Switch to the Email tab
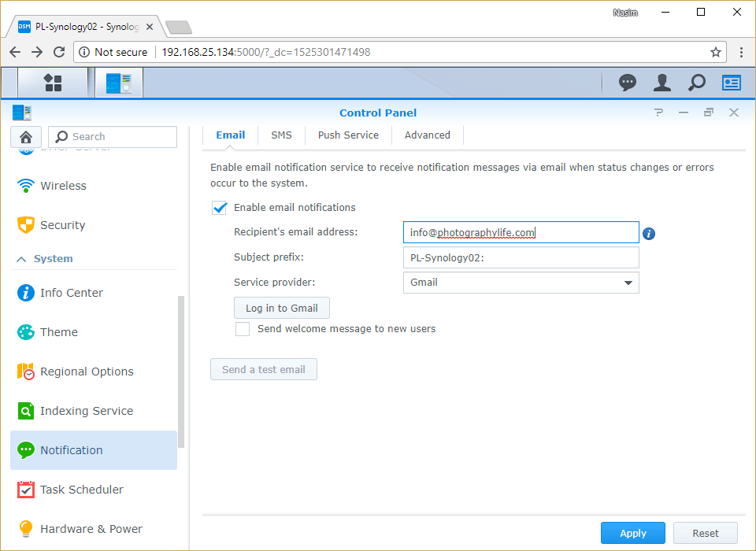This screenshot has width=756, height=551. [x=231, y=135]
